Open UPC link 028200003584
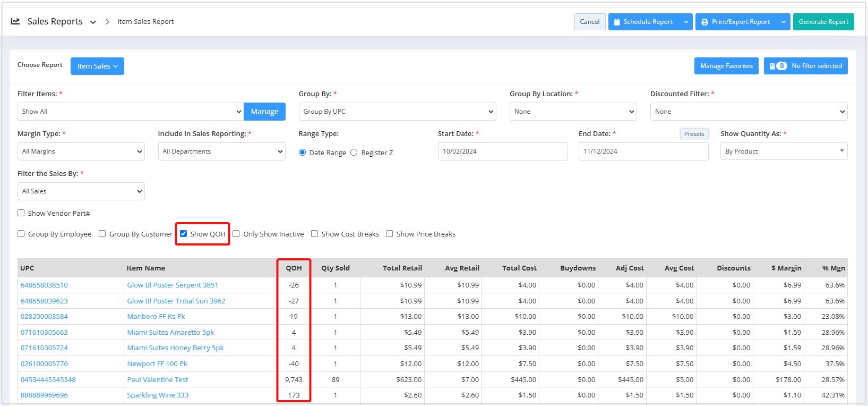Image resolution: width=868 pixels, height=406 pixels. click(x=44, y=317)
